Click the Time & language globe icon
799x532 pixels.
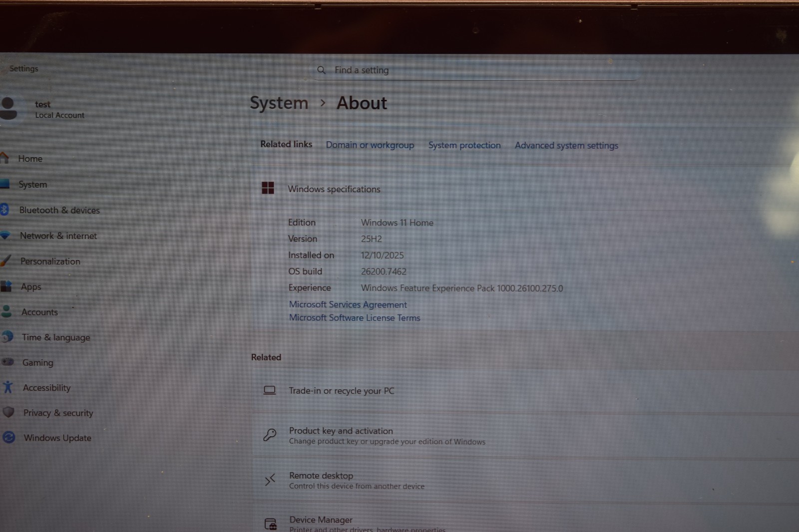click(7, 337)
